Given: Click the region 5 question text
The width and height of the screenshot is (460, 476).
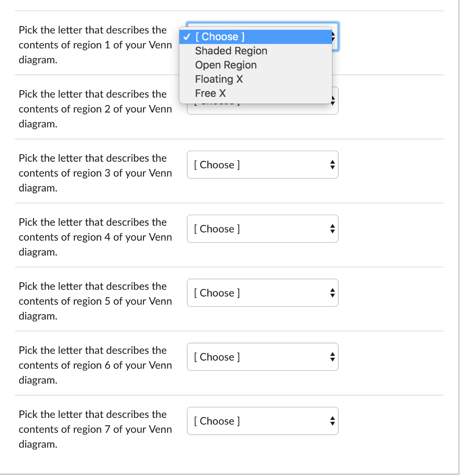Looking at the screenshot, I should click(x=95, y=301).
